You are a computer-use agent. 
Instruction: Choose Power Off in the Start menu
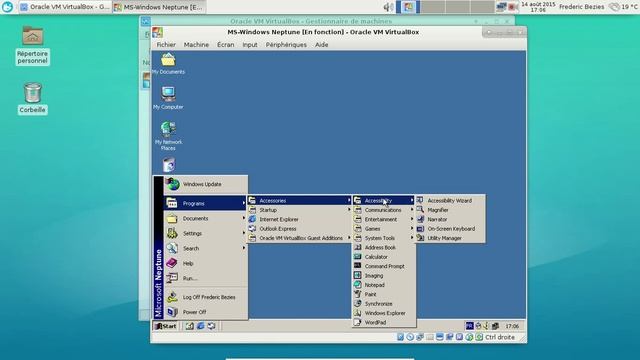[206, 312]
